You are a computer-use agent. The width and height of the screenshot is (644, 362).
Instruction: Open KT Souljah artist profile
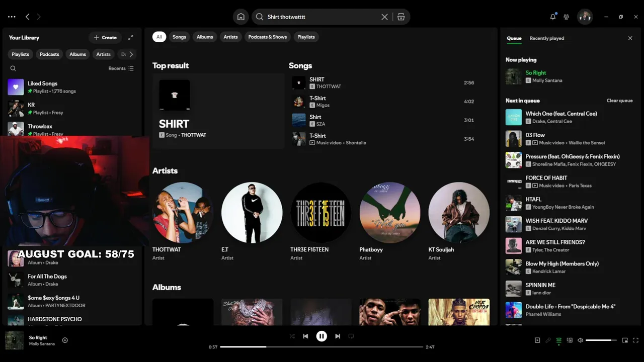(458, 221)
